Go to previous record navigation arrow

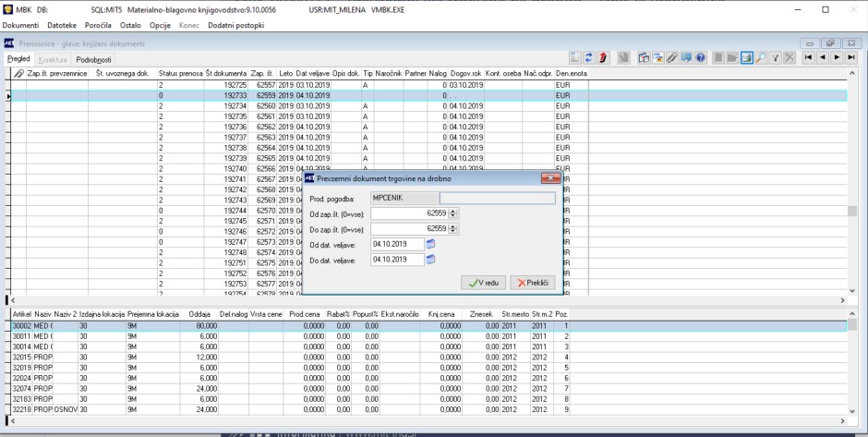tap(823, 57)
